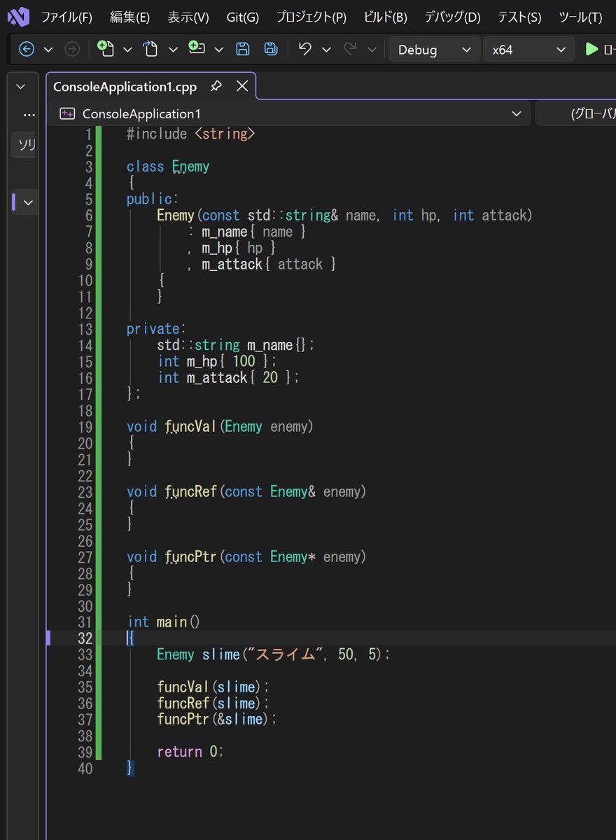Open the Debug configuration dropdown
Viewport: 616px width, 840px height.
(435, 50)
